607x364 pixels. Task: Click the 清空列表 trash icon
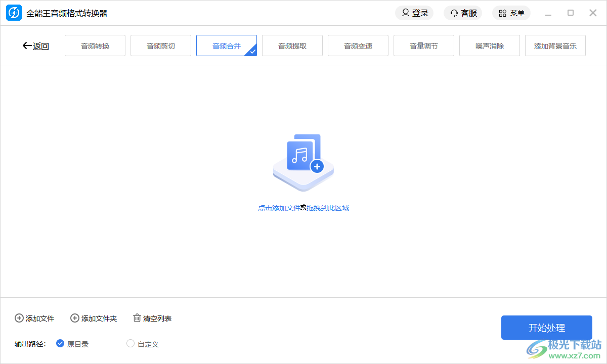point(137,318)
